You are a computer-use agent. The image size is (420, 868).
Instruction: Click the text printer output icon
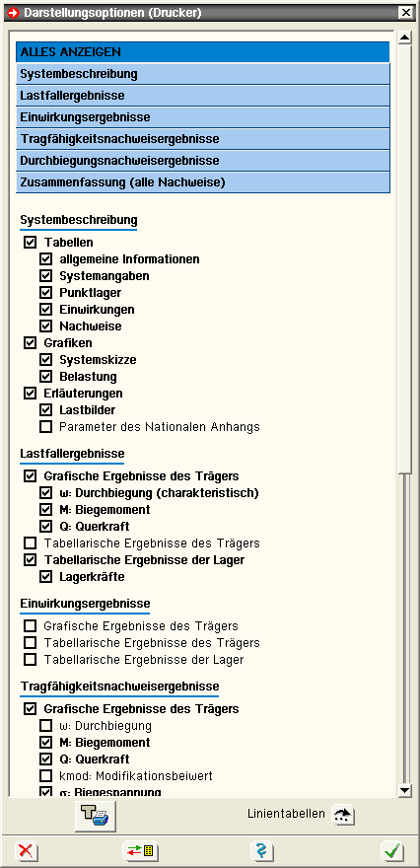click(x=96, y=815)
